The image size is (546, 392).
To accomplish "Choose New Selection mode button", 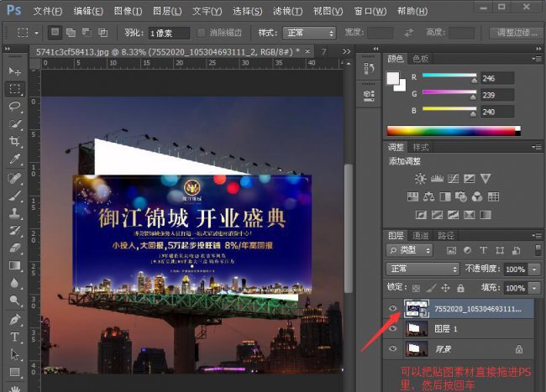I will click(x=55, y=33).
